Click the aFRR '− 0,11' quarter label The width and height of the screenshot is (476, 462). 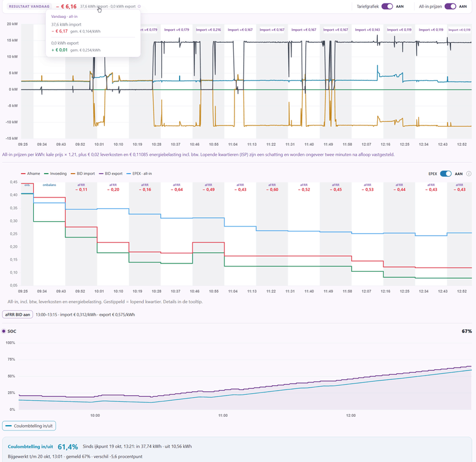coord(81,190)
